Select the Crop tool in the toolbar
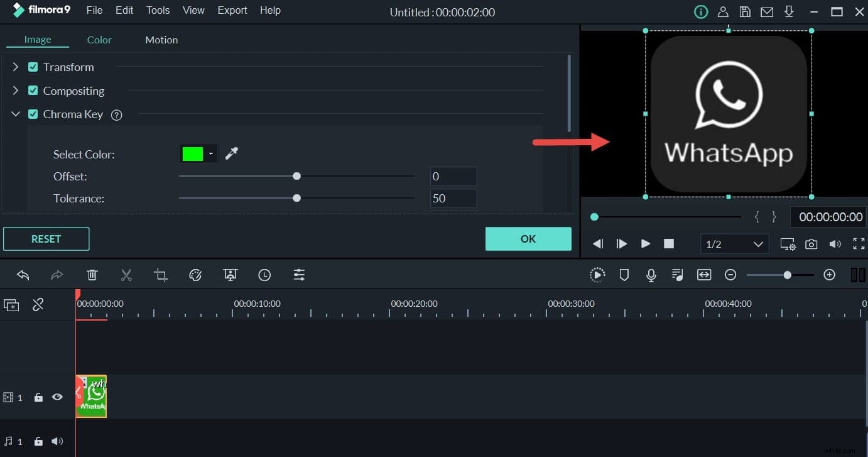 pos(161,275)
